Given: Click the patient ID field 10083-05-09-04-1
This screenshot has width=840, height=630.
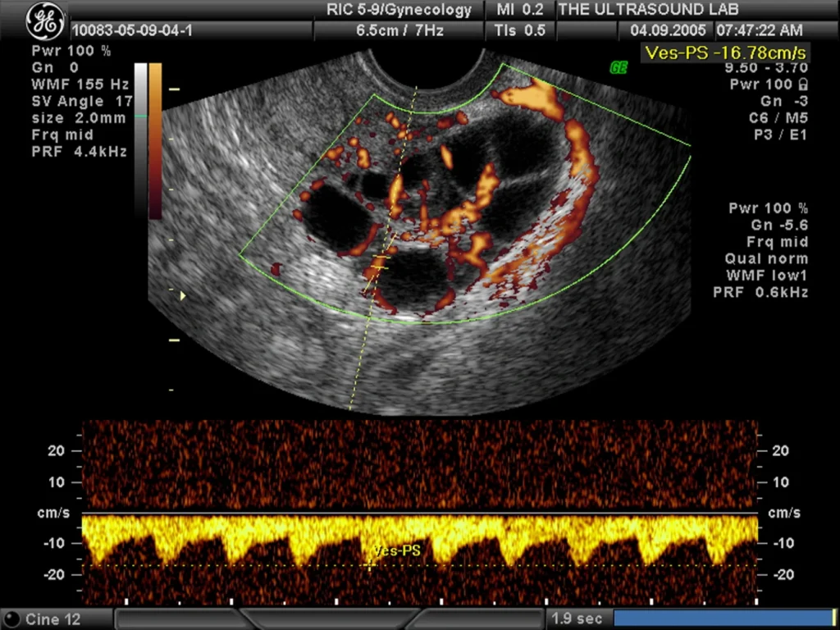Looking at the screenshot, I should pyautogui.click(x=132, y=30).
